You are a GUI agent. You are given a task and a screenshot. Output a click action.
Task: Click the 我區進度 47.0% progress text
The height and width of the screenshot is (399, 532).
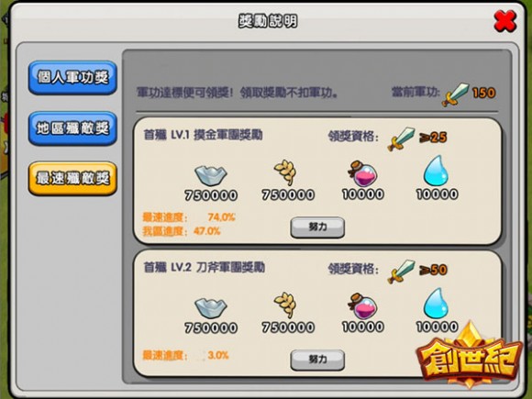(x=182, y=231)
